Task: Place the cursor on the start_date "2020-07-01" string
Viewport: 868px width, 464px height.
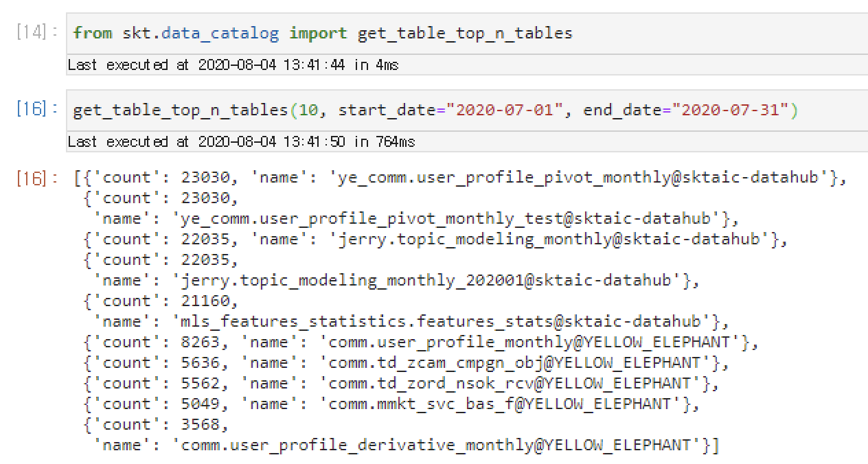Action: point(504,110)
